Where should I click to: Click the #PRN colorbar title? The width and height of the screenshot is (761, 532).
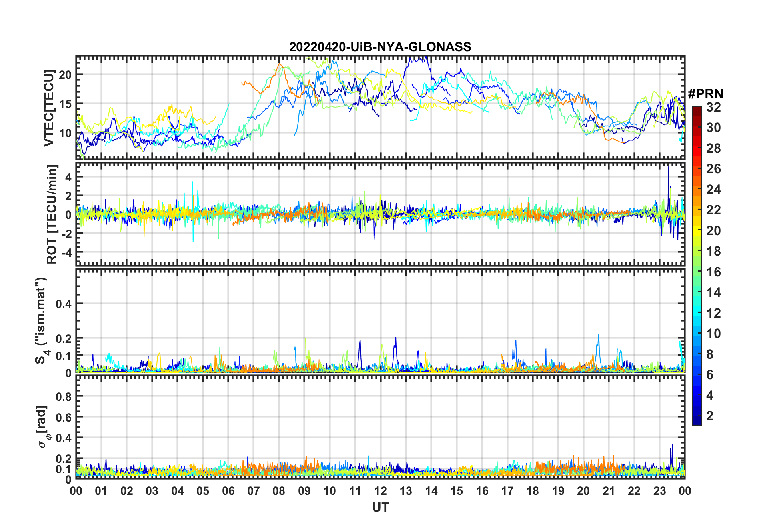705,94
